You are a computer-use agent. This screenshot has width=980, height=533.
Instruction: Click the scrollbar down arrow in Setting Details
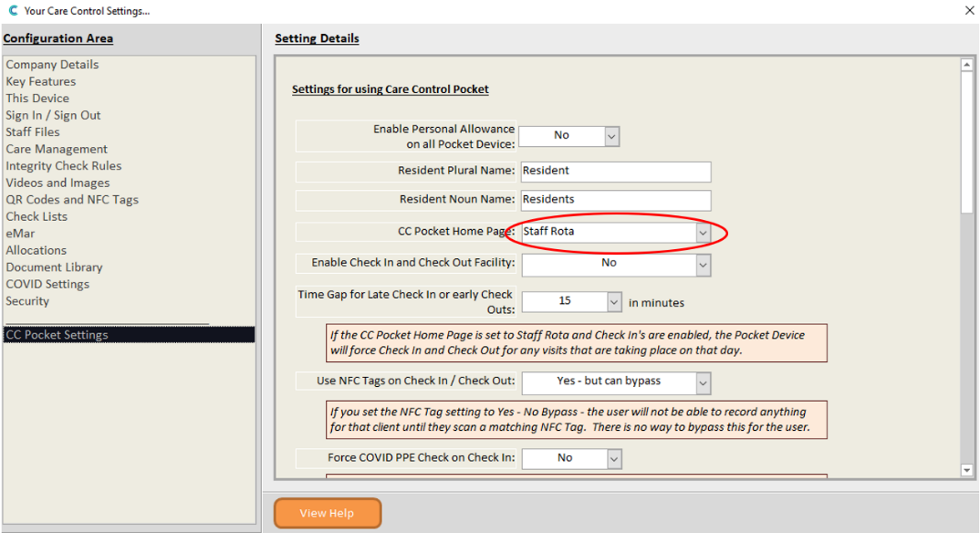(967, 470)
